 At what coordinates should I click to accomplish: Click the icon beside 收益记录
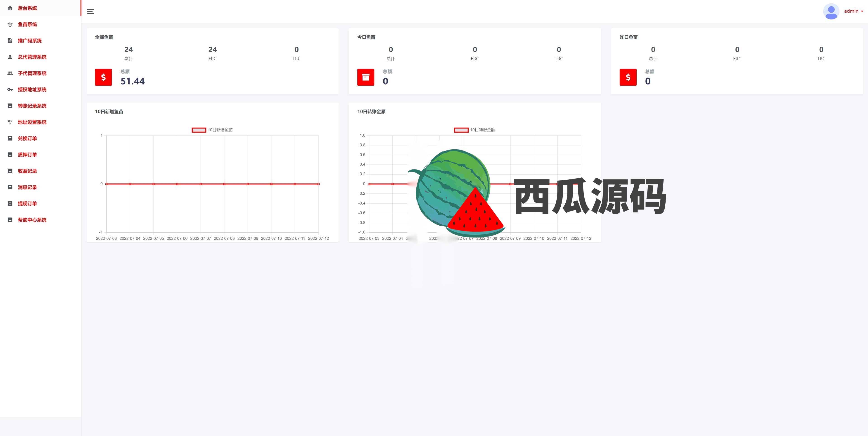click(10, 171)
